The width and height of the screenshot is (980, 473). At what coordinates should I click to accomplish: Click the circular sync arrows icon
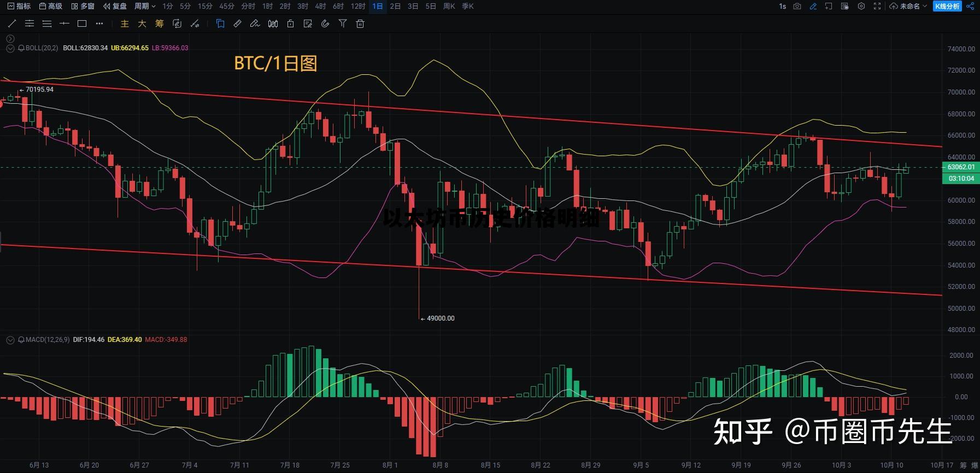click(x=177, y=23)
